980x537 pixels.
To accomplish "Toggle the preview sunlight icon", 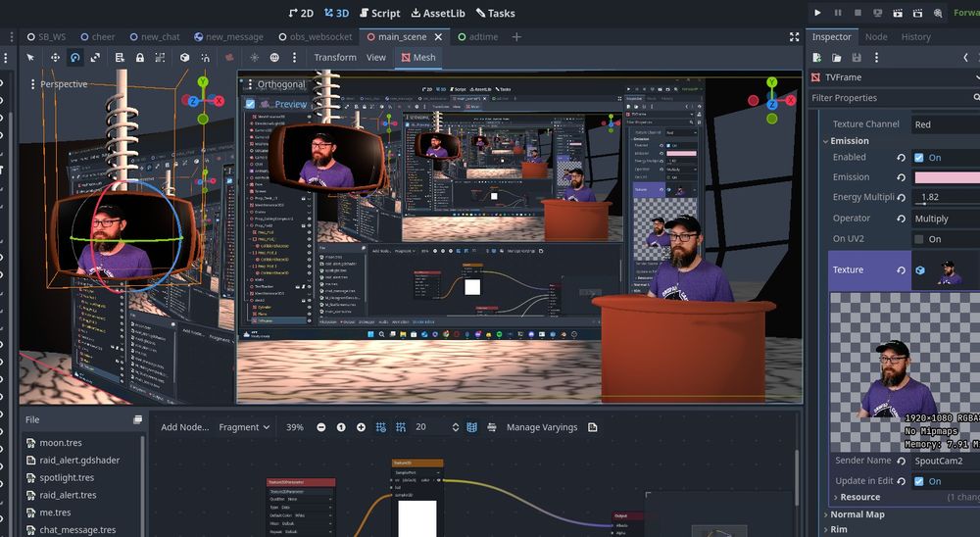I will pos(255,58).
